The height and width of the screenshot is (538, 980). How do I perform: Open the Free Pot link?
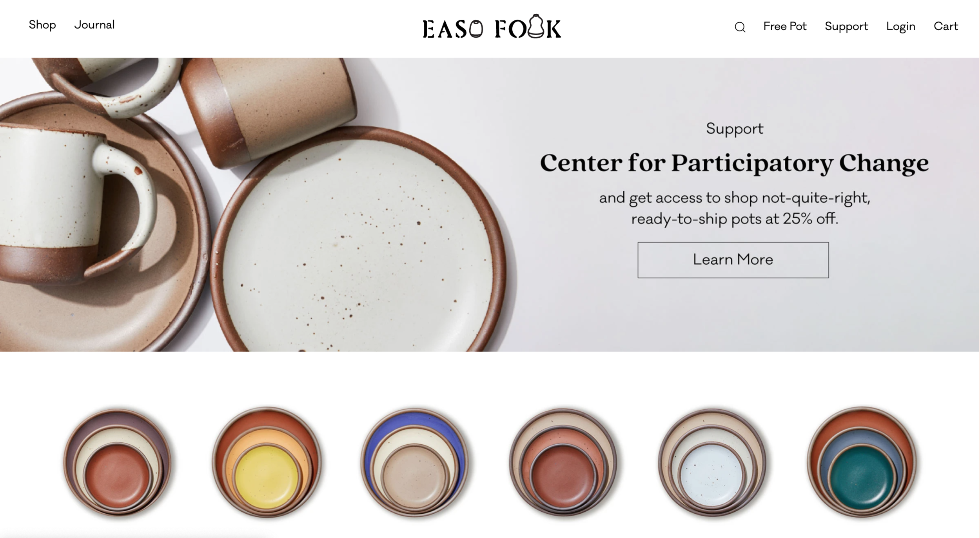[785, 27]
